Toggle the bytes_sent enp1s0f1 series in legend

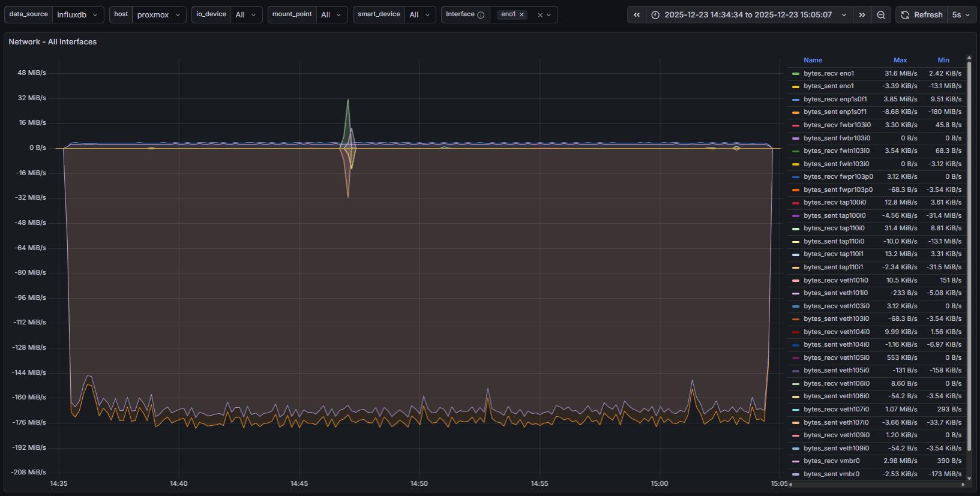point(835,112)
